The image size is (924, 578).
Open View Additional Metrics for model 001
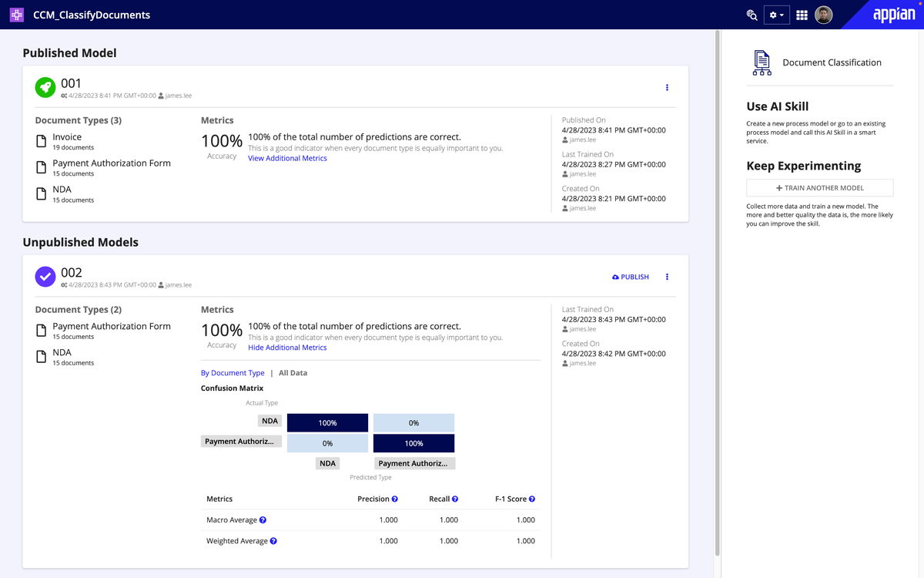pyautogui.click(x=287, y=158)
